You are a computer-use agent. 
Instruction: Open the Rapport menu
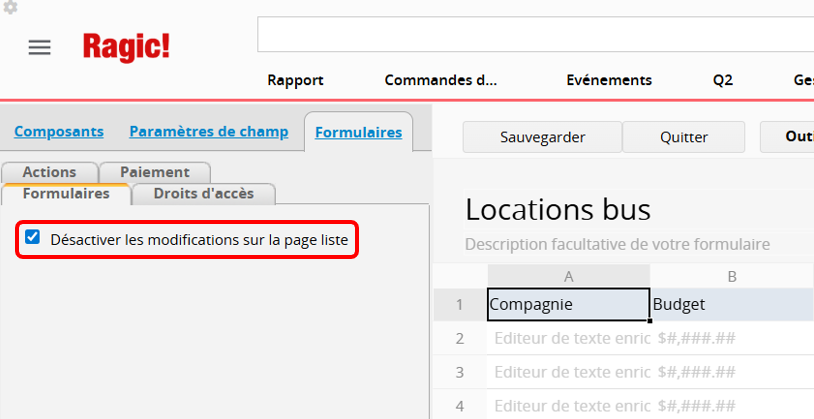(295, 80)
